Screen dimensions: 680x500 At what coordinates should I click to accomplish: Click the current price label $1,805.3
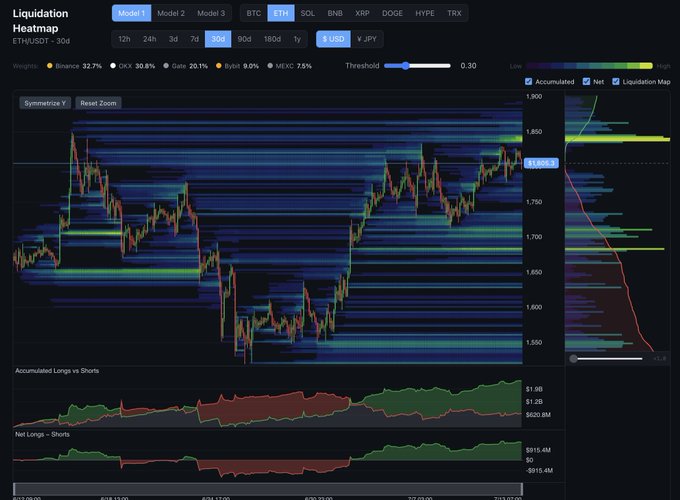coord(541,163)
